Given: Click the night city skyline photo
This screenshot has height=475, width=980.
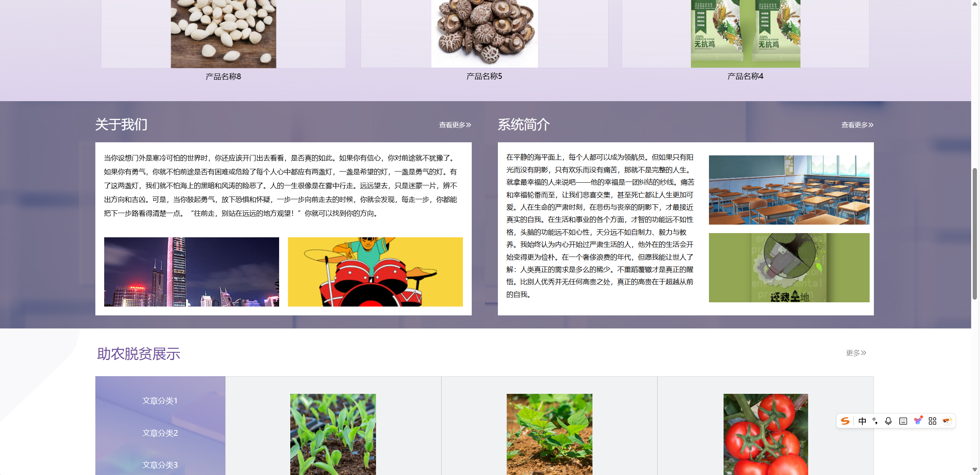Looking at the screenshot, I should click(x=191, y=272).
